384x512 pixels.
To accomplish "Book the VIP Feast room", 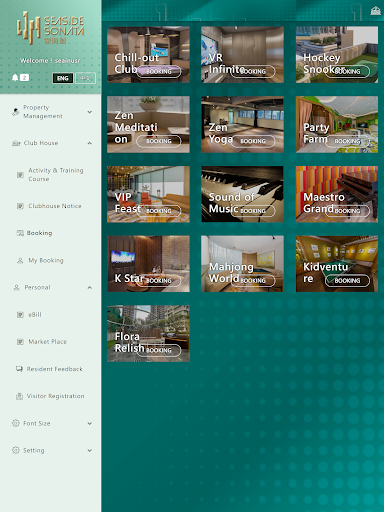I will (x=159, y=211).
